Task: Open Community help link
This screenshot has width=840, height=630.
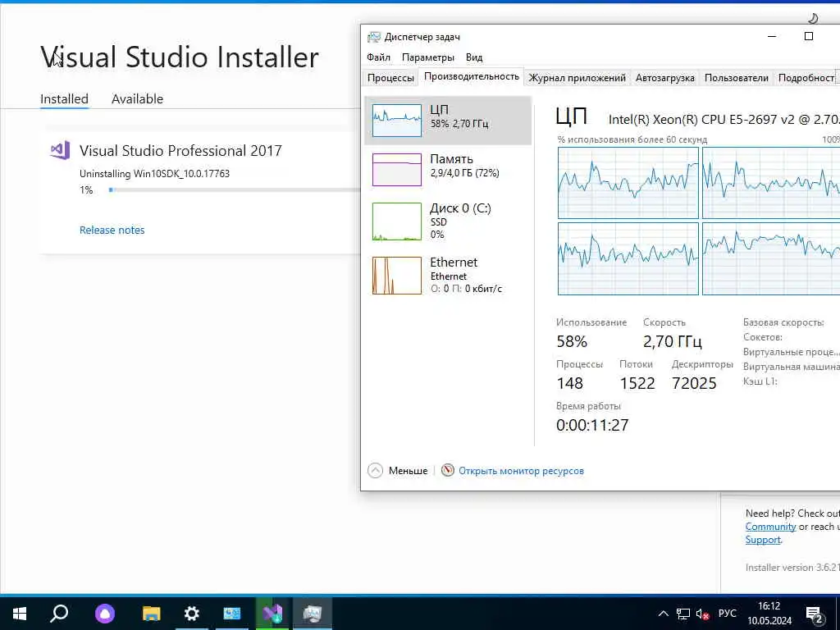Action: tap(770, 527)
